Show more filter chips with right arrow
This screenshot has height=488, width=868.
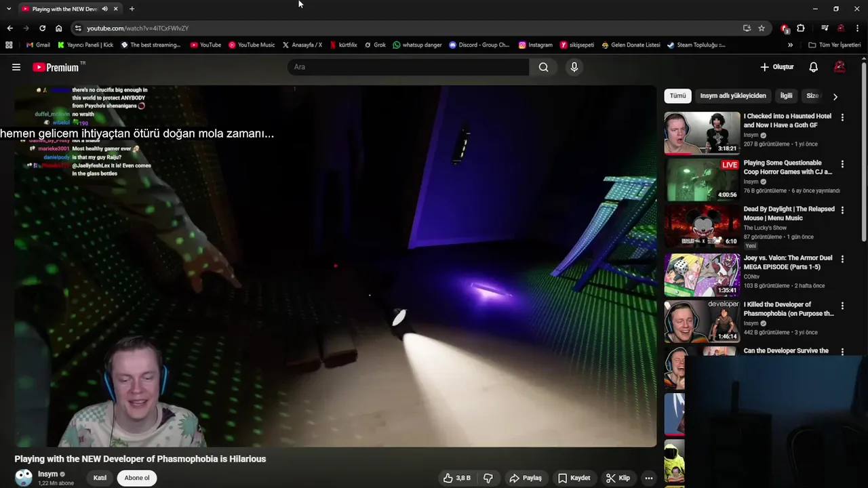pyautogui.click(x=835, y=96)
